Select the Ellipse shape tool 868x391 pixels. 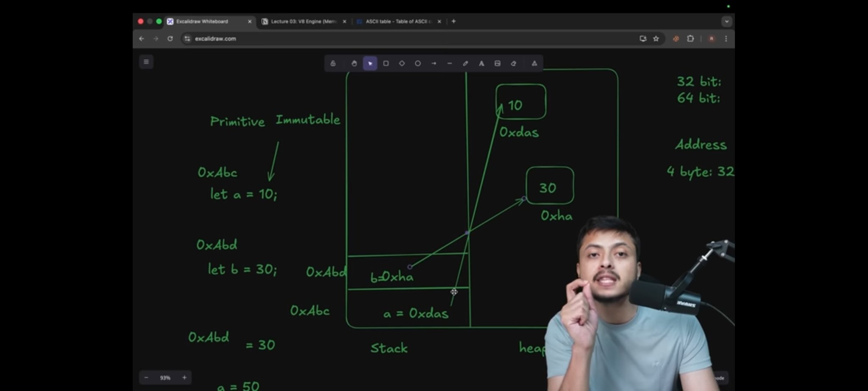tap(418, 64)
